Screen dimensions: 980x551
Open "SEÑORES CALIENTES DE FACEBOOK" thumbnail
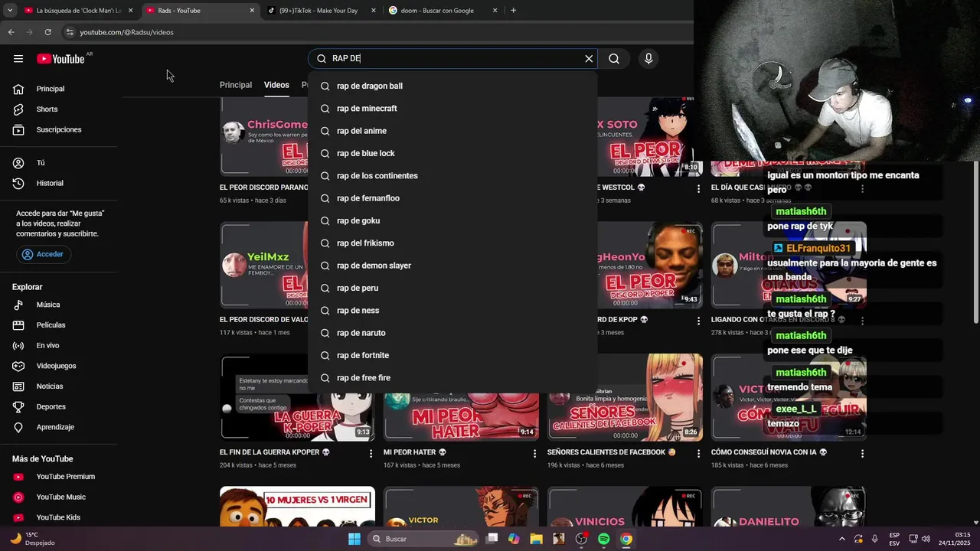tap(625, 397)
